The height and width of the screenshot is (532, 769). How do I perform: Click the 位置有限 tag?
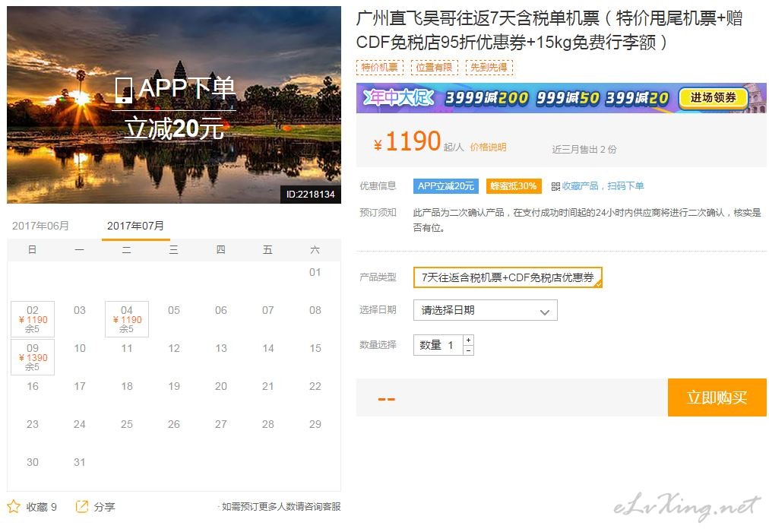click(x=434, y=67)
